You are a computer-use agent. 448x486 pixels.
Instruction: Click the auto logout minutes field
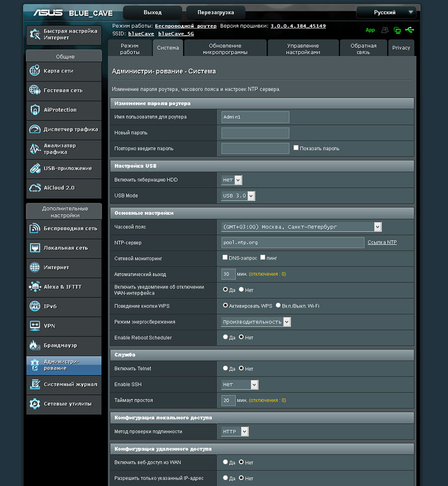coord(228,274)
